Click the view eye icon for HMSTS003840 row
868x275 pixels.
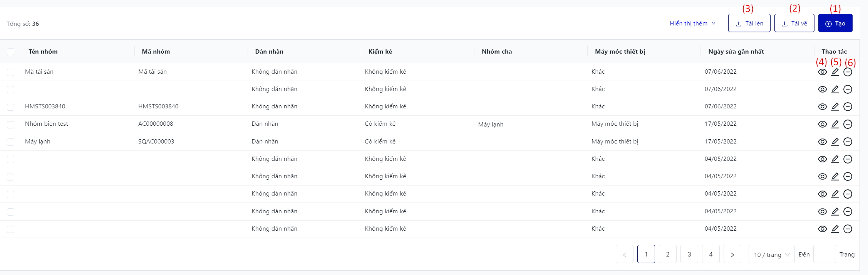pyautogui.click(x=822, y=107)
